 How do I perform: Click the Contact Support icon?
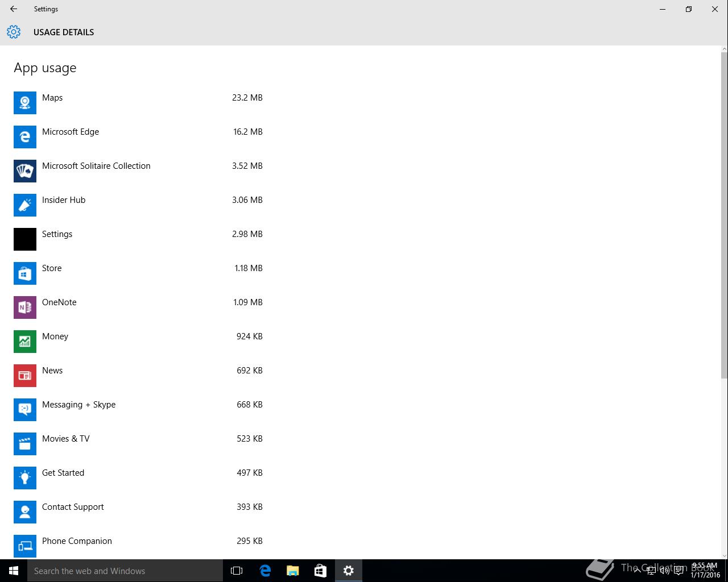[x=25, y=512]
